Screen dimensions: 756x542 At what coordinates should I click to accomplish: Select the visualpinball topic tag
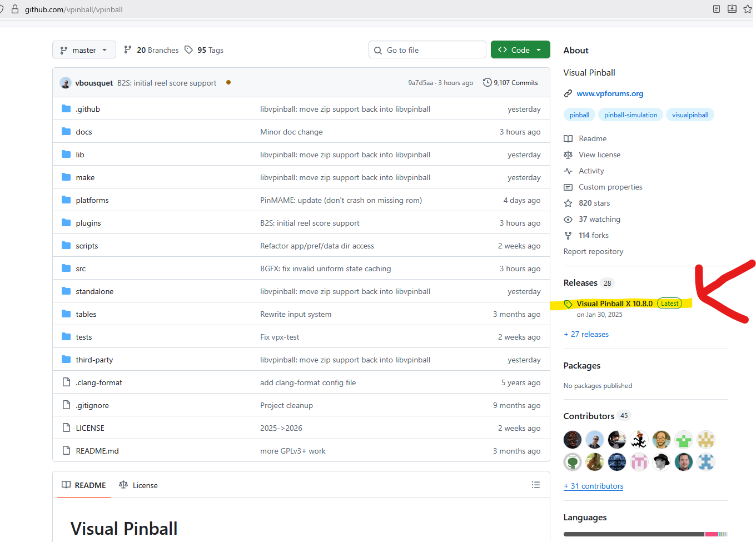pos(690,115)
